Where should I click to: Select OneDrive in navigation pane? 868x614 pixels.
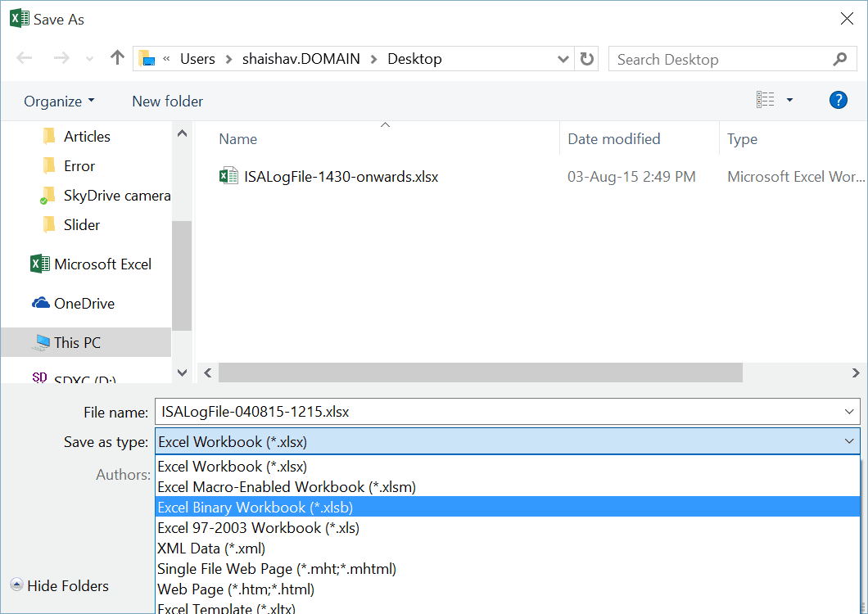pyautogui.click(x=73, y=304)
